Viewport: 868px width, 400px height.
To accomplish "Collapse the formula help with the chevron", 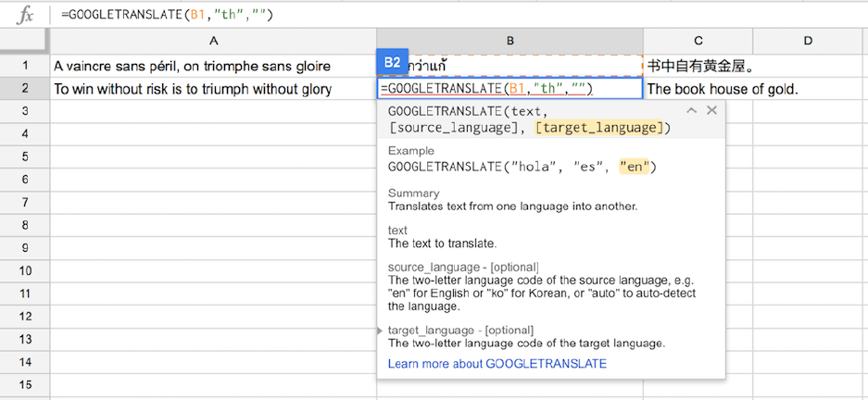I will [691, 110].
